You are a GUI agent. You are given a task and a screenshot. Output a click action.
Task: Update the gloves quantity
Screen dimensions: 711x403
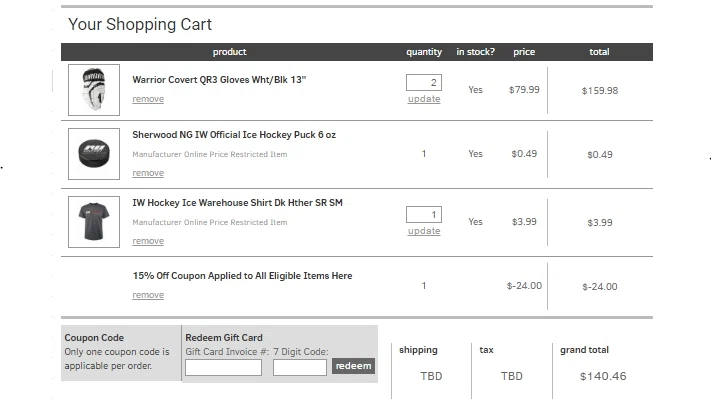[x=424, y=99]
